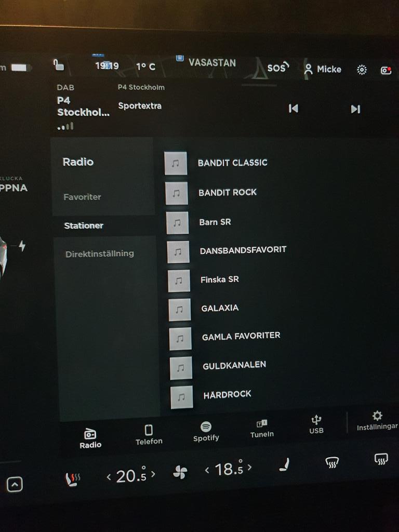The image size is (399, 532).
Task: Select USB as the media source
Action: tap(316, 424)
